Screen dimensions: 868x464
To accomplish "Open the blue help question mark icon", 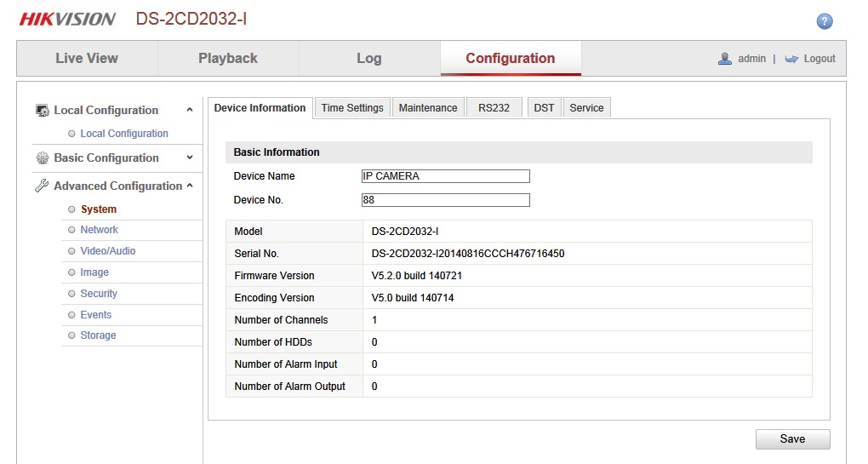I will tap(825, 21).
